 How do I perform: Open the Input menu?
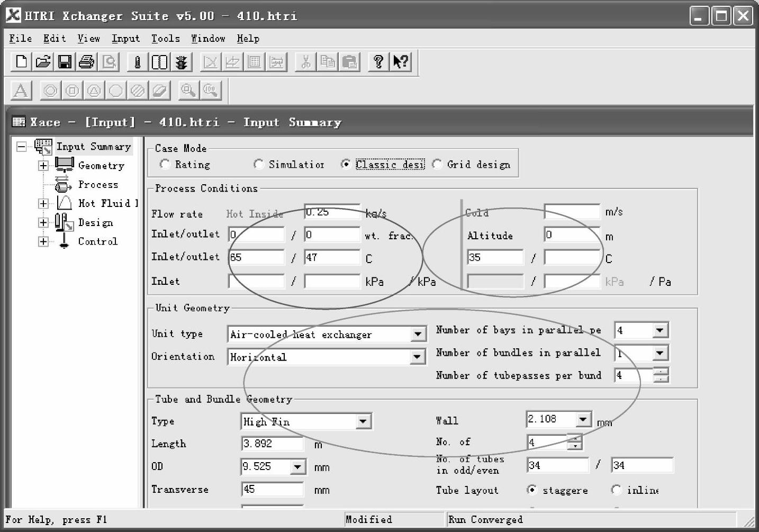point(125,39)
